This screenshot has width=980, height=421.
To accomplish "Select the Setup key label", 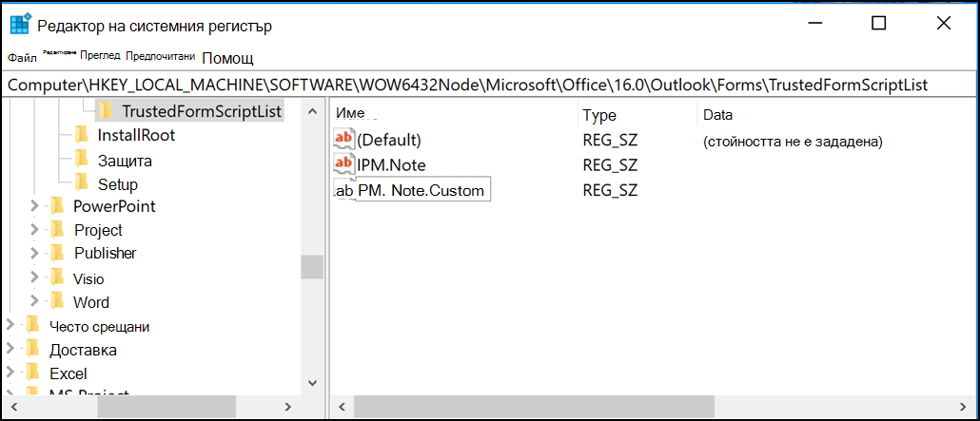I will tap(118, 184).
